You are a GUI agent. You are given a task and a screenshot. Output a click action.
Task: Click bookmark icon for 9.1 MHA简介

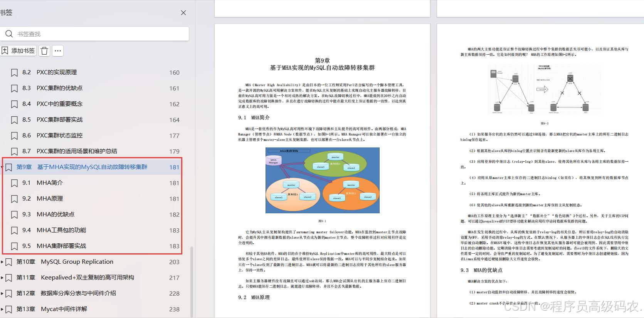pos(14,183)
